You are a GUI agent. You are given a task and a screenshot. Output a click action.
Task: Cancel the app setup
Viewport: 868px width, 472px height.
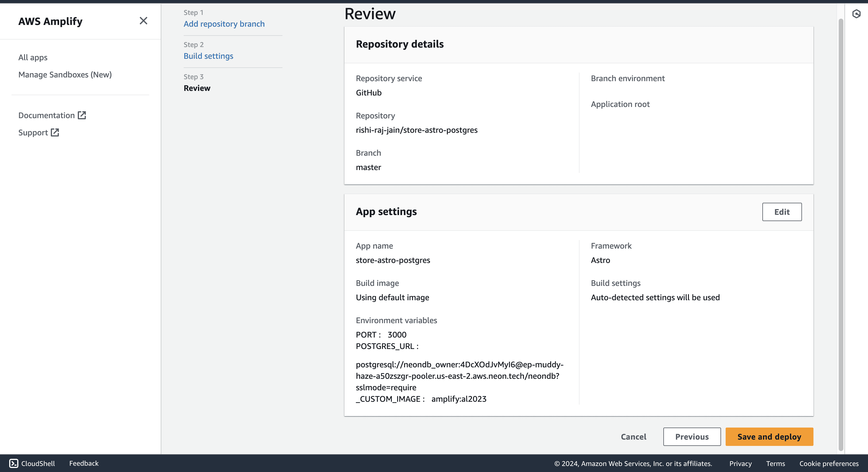[633, 437]
